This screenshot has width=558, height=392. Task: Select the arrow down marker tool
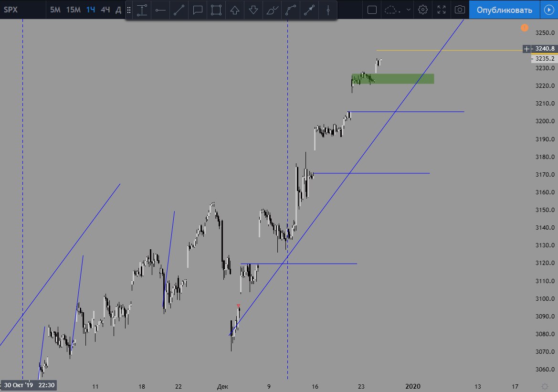(253, 10)
